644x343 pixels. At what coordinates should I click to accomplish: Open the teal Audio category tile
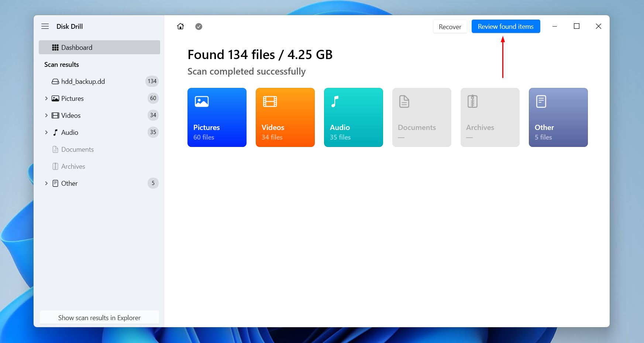354,117
